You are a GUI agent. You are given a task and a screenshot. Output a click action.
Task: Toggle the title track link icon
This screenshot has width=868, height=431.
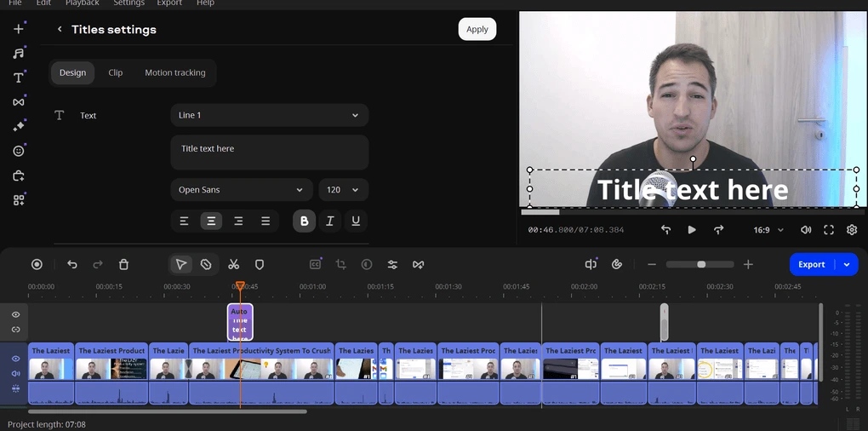click(x=15, y=330)
